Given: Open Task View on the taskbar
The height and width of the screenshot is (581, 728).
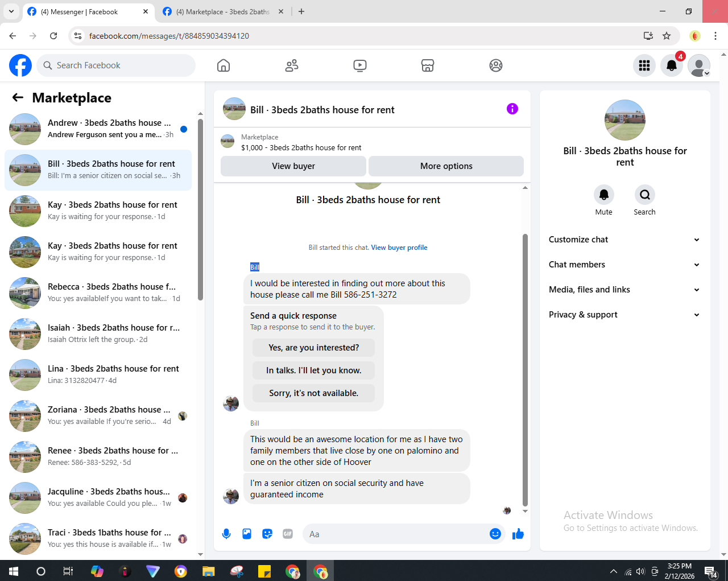Looking at the screenshot, I should 68,571.
